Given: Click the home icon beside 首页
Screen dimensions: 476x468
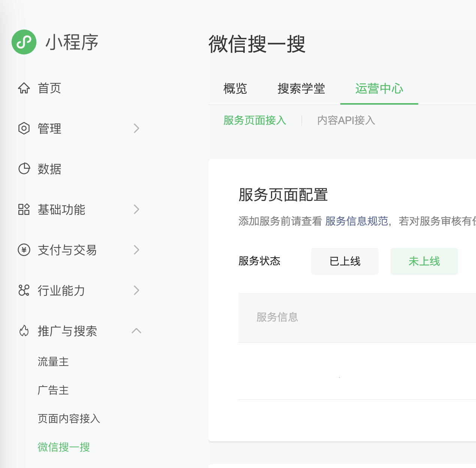Looking at the screenshot, I should pos(24,88).
